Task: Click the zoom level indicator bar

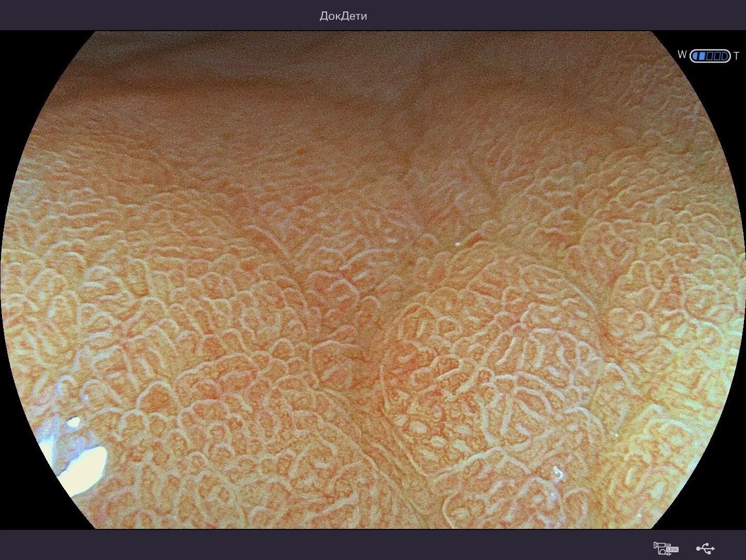Action: click(x=710, y=56)
